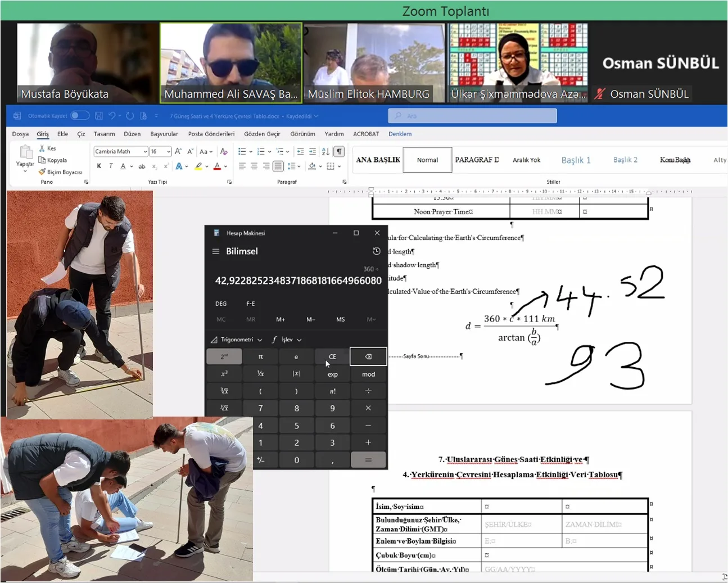The width and height of the screenshot is (728, 583).
Task: Click the sort A-Z icon in Paragraf
Action: 325,151
